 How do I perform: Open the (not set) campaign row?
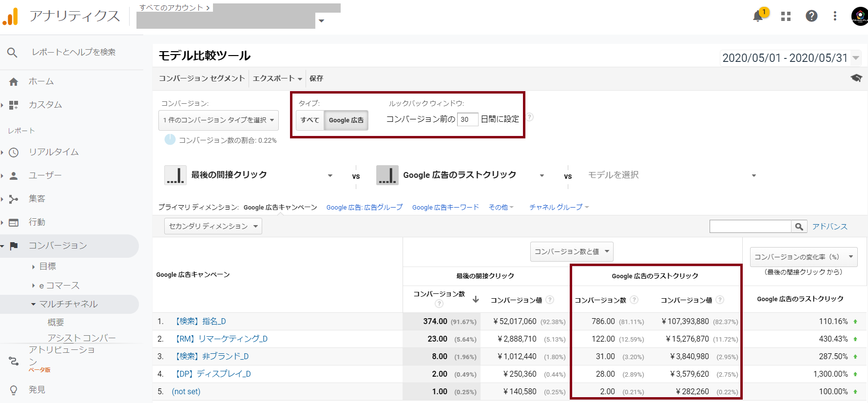(x=186, y=391)
